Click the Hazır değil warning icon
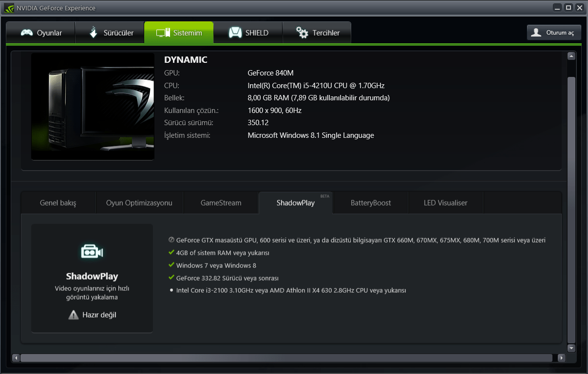 [x=73, y=315]
